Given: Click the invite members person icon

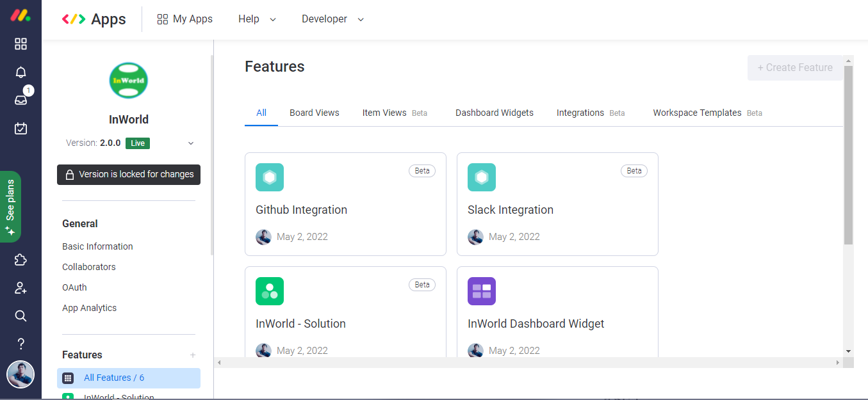Looking at the screenshot, I should click(x=20, y=288).
